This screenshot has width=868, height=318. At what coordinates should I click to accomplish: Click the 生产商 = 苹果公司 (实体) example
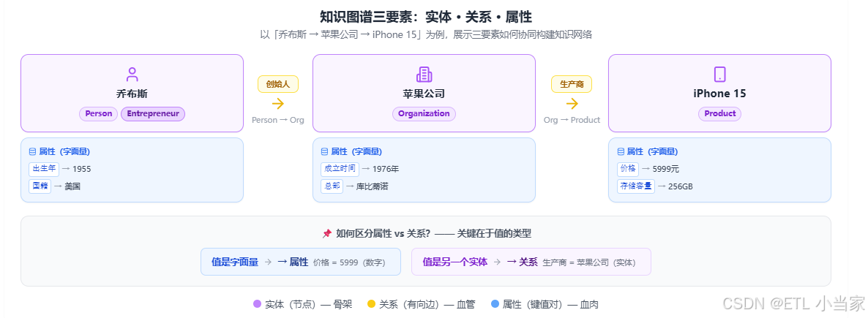(x=589, y=262)
